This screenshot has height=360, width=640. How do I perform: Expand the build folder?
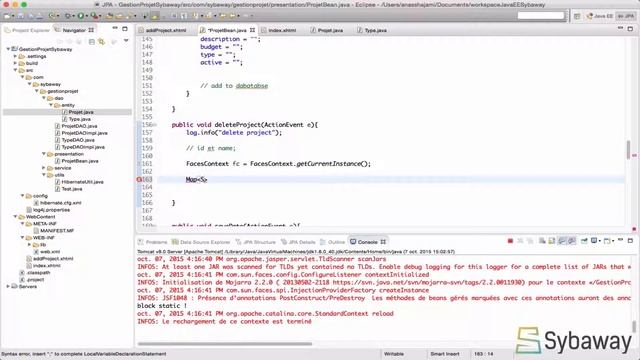(16, 63)
